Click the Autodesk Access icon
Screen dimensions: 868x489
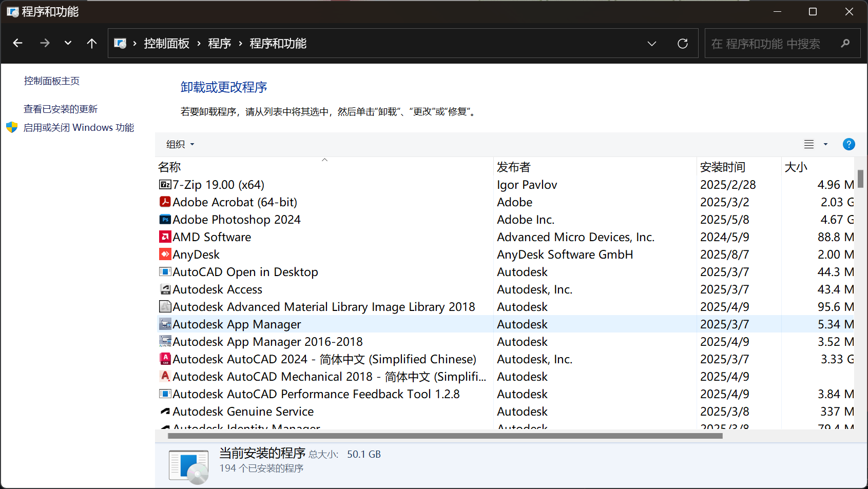coord(165,289)
